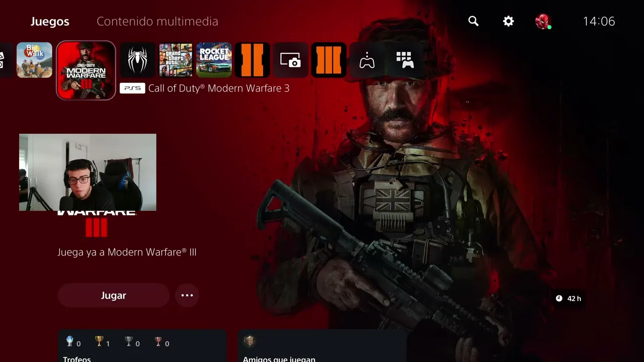Switch to the Juegos tab
The height and width of the screenshot is (362, 644).
pyautogui.click(x=50, y=22)
